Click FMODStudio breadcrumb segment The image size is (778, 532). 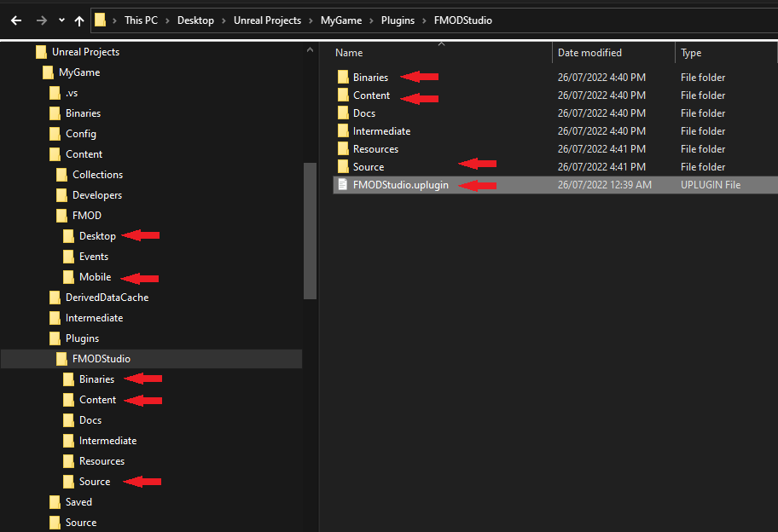pyautogui.click(x=463, y=20)
